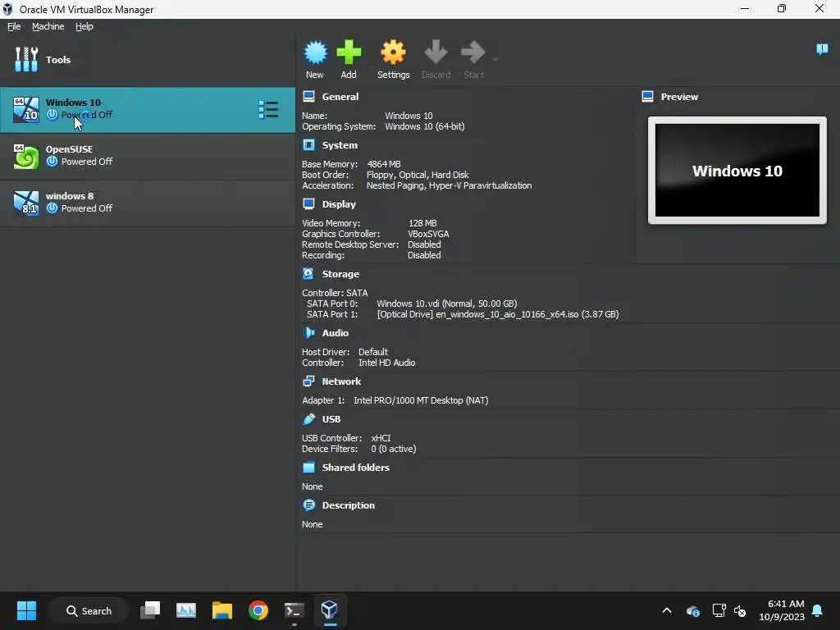Click the notification center icon in top-right
Image resolution: width=840 pixels, height=630 pixels.
pos(822,49)
